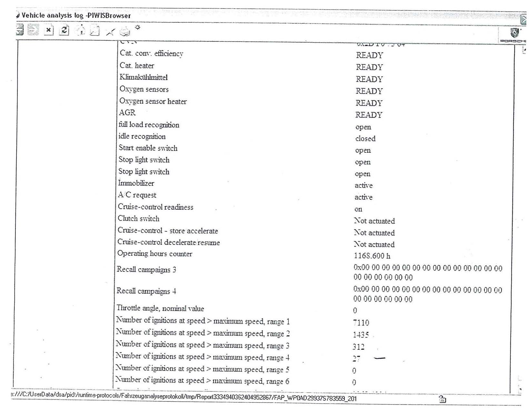Viewport: 532px width, 411px height.
Task: Print the vehicle analysis log
Action: (125, 32)
